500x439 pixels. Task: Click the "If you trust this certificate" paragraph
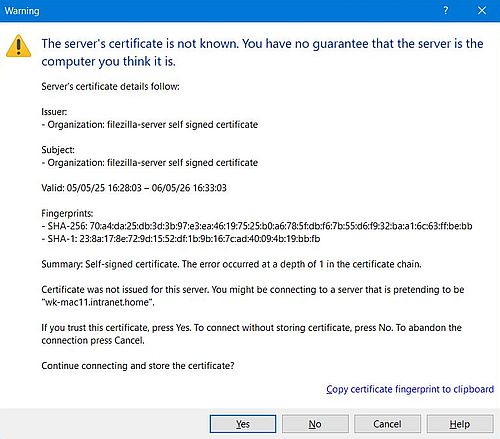tap(251, 334)
